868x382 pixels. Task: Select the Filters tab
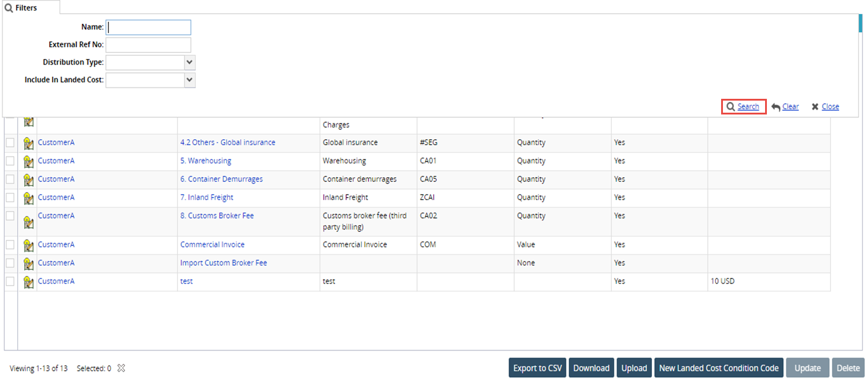tap(22, 8)
